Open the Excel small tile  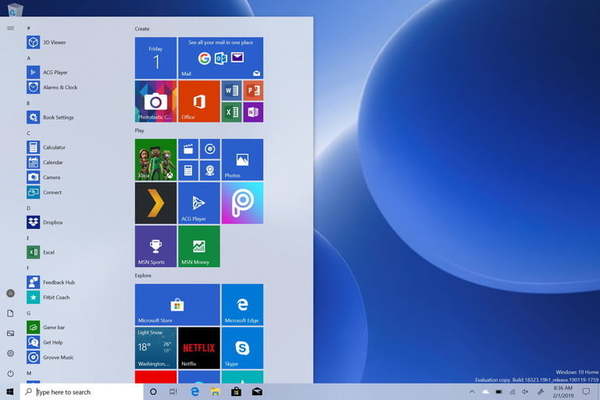(x=232, y=112)
